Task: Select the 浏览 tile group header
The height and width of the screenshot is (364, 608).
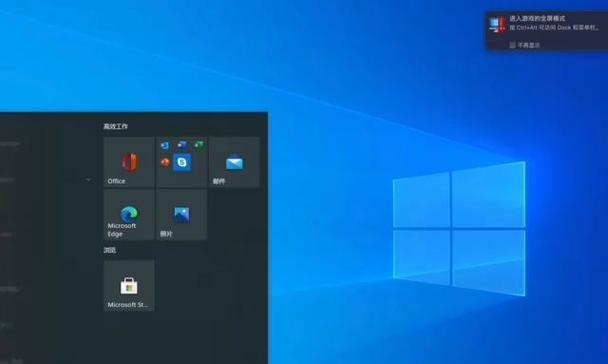Action: [109, 250]
